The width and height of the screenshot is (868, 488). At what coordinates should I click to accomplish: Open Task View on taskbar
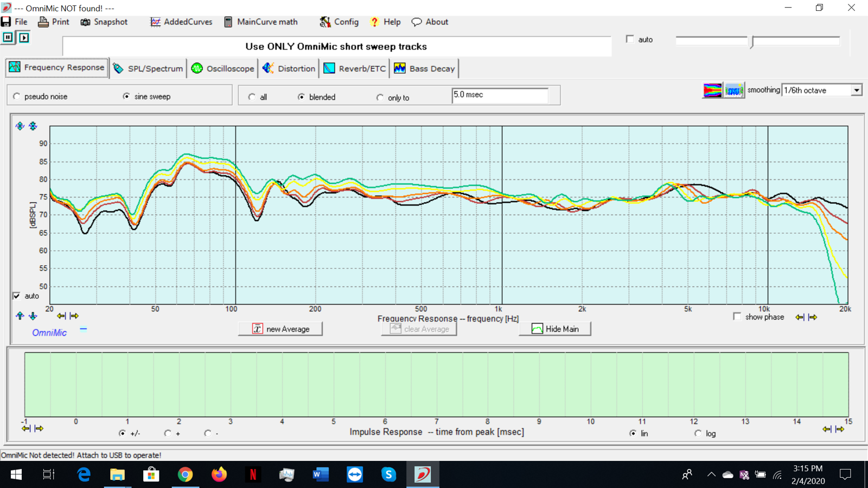coord(49,474)
